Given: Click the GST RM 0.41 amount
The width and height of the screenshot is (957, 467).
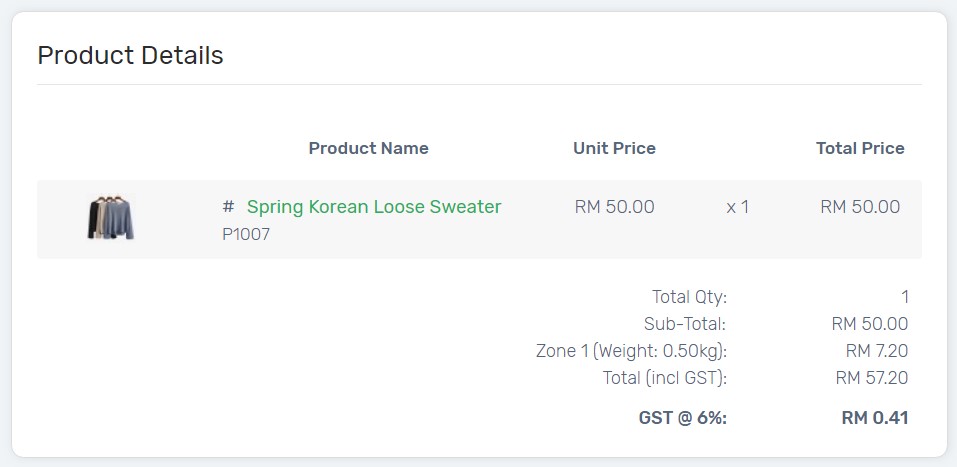Looking at the screenshot, I should 875,418.
